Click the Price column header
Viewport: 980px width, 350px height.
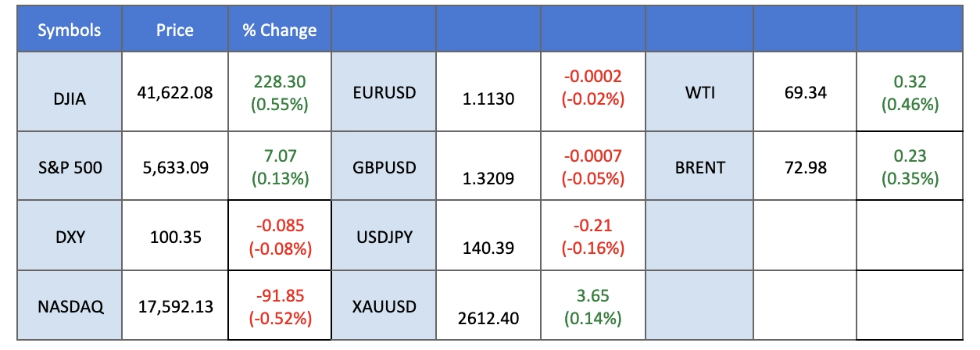tap(174, 30)
